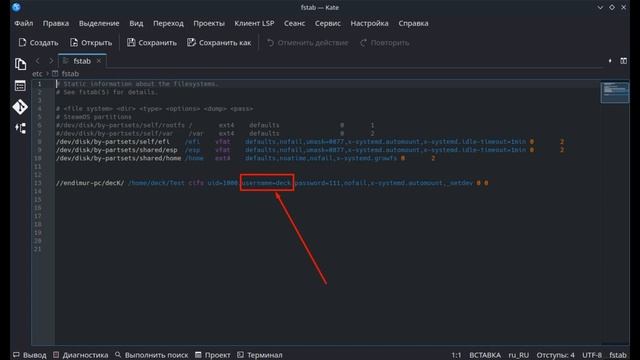The image size is (640, 360).
Task: Open the Проект bottom panel
Action: pyautogui.click(x=213, y=355)
